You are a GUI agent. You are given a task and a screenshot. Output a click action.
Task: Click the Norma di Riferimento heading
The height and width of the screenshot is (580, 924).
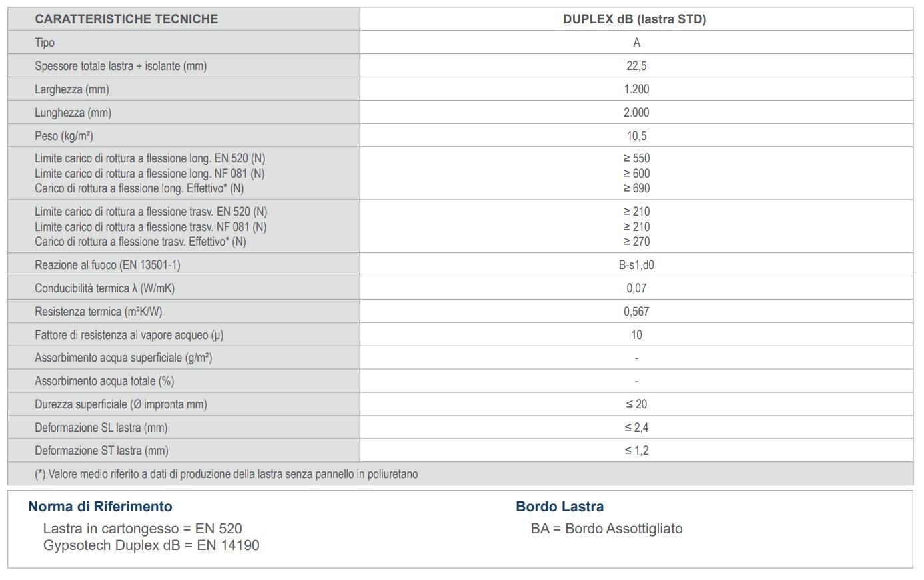[x=100, y=507]
